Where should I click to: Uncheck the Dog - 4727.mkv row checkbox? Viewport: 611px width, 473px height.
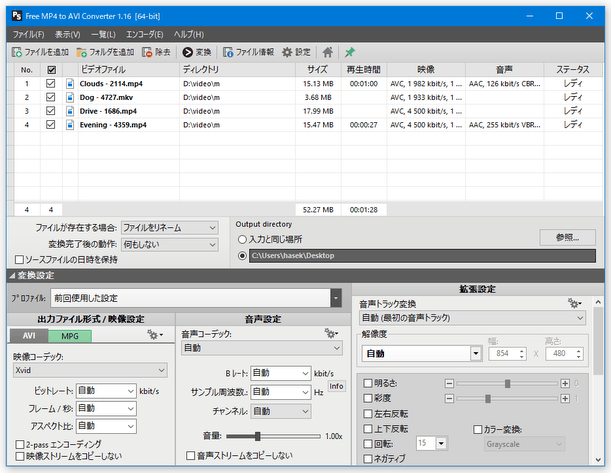[x=50, y=97]
